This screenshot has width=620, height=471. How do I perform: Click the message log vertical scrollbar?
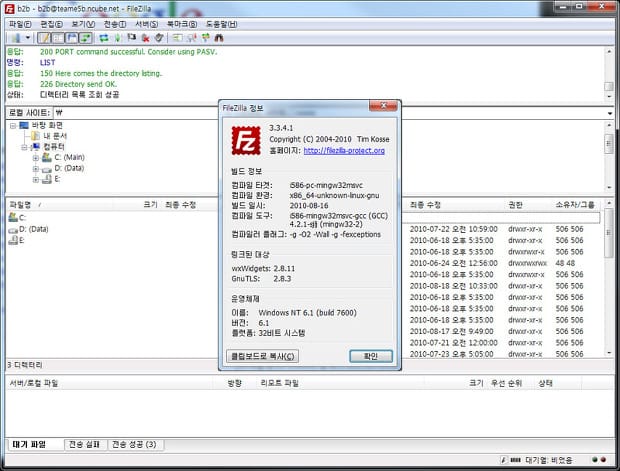pyautogui.click(x=609, y=74)
